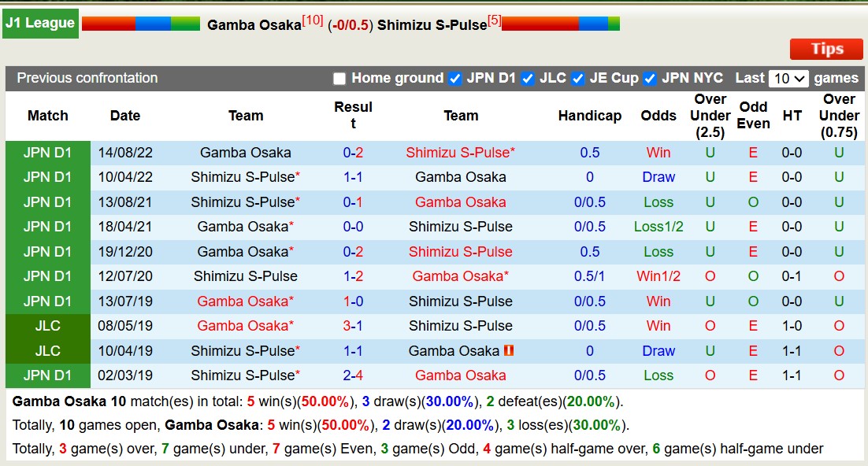This screenshot has height=466, width=868.
Task: Click the Odds column header
Action: (x=658, y=115)
